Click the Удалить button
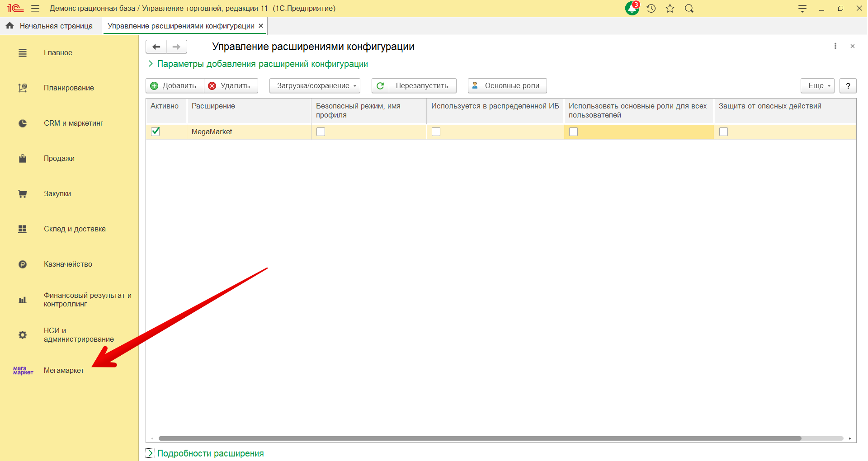868x461 pixels. point(231,86)
